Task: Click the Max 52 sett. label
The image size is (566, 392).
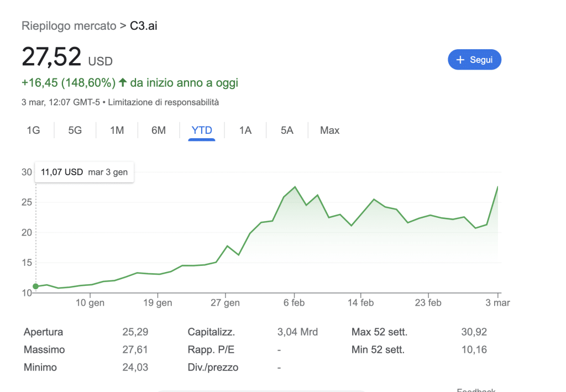Action: pos(379,332)
